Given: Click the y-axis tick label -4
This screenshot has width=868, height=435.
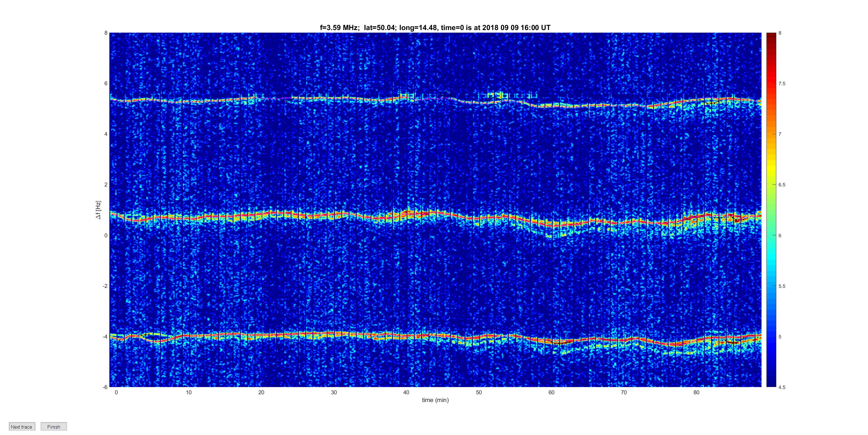Looking at the screenshot, I should [105, 336].
